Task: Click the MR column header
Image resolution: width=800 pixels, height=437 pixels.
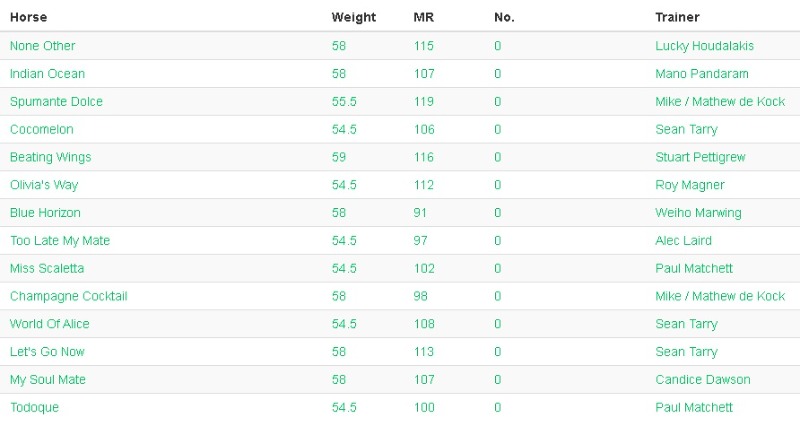Action: pos(423,17)
